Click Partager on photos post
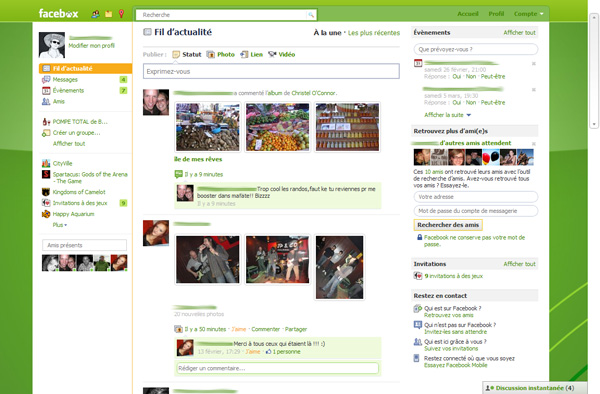 [x=296, y=329]
